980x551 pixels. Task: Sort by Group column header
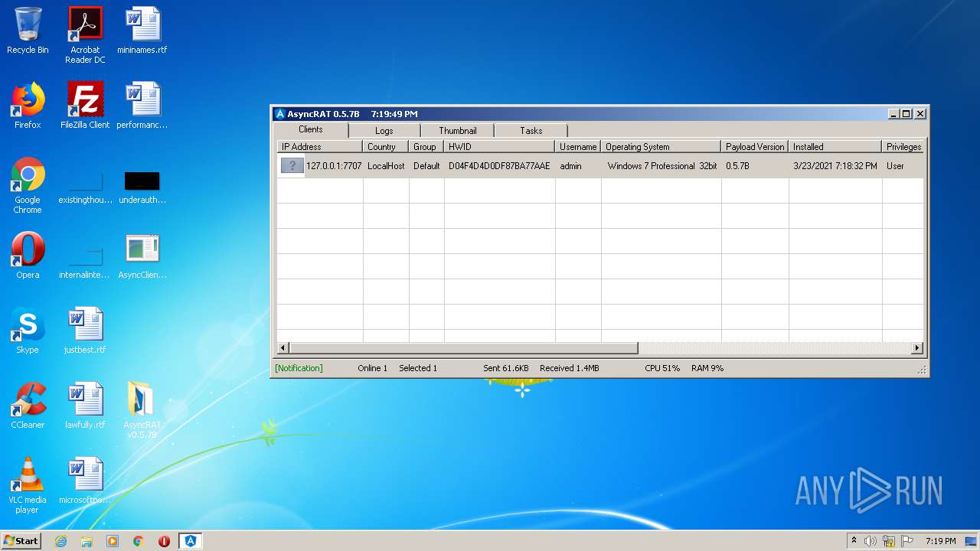pyautogui.click(x=426, y=146)
